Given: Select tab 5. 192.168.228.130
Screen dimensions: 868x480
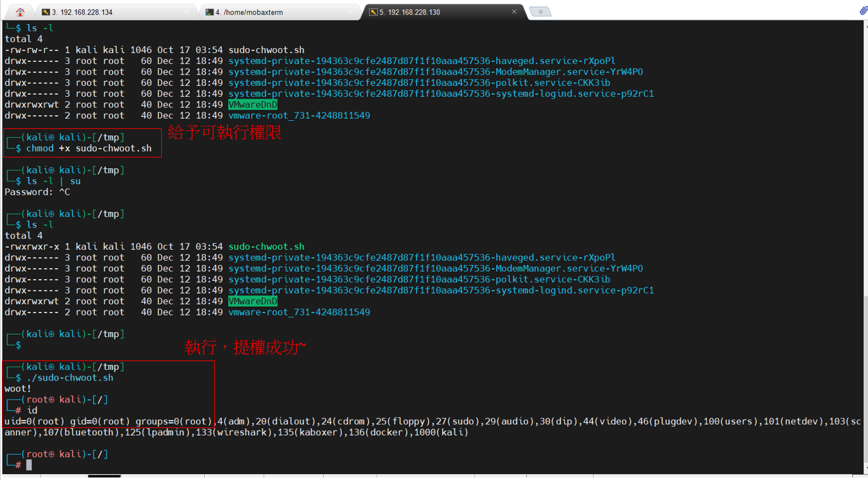Looking at the screenshot, I should [443, 12].
